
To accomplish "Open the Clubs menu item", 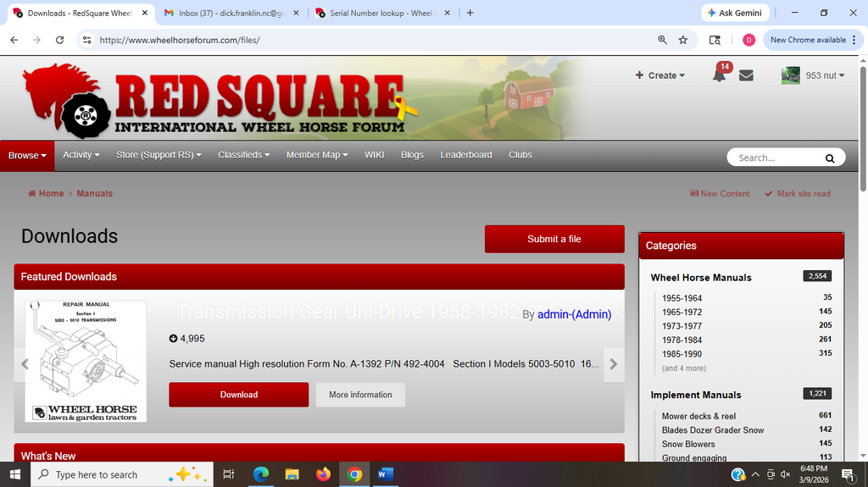I will (x=520, y=155).
